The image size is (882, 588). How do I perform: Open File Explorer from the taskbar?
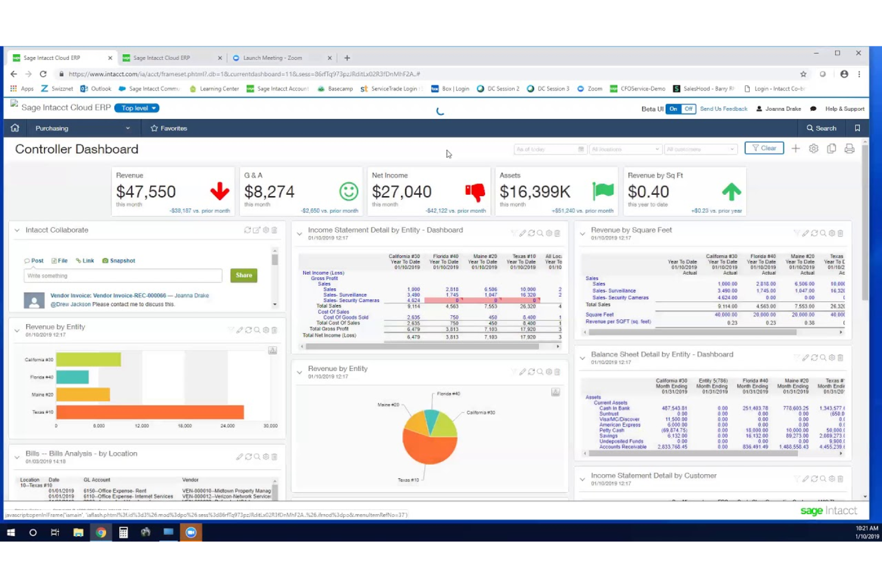(x=78, y=533)
